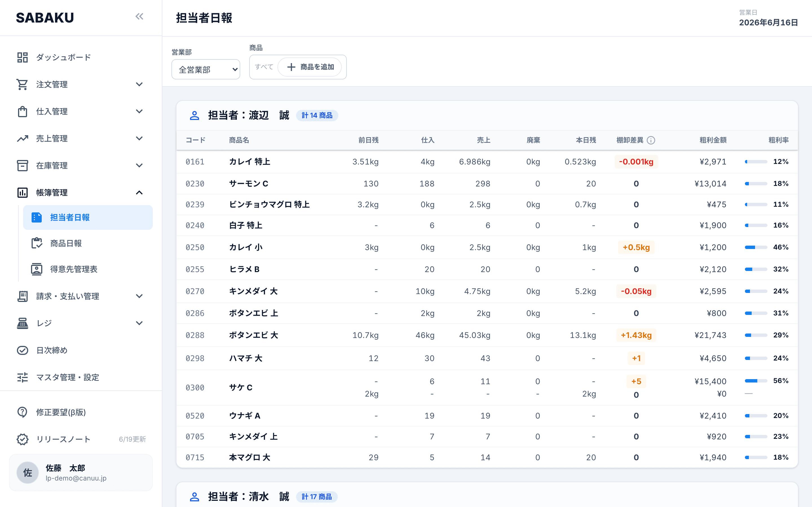Click the 棚卸差異 info icon

point(651,140)
